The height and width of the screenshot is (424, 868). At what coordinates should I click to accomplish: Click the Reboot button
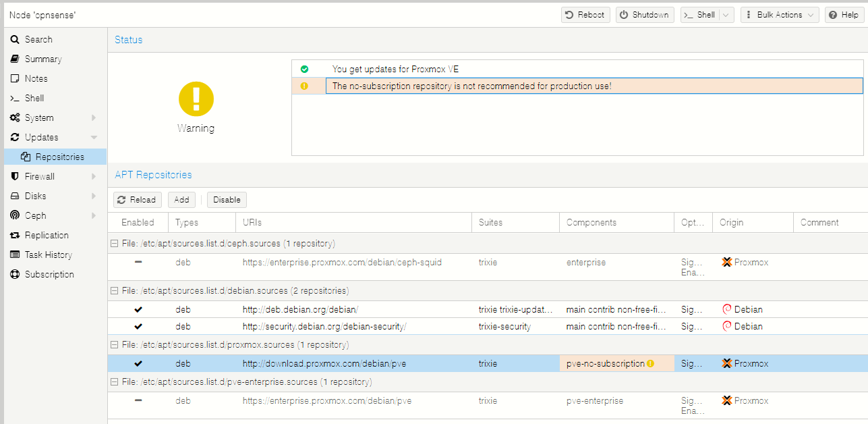coord(585,15)
